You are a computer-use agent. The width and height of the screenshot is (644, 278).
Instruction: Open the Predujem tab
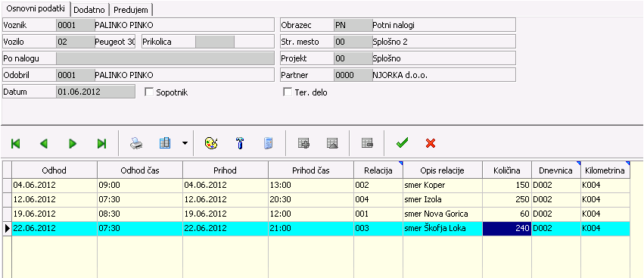(131, 10)
